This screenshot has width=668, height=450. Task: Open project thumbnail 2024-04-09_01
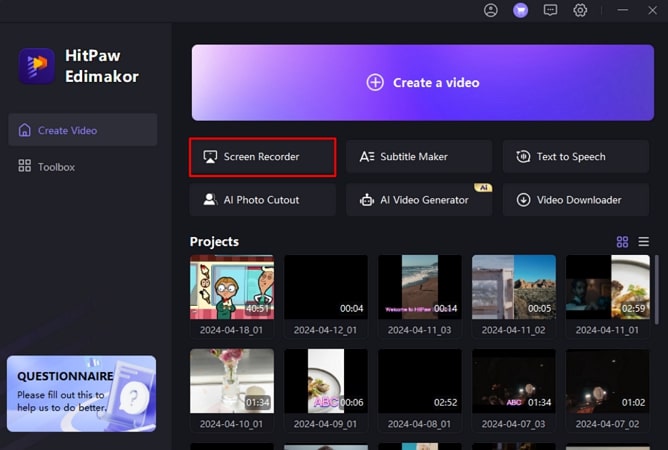tap(326, 381)
